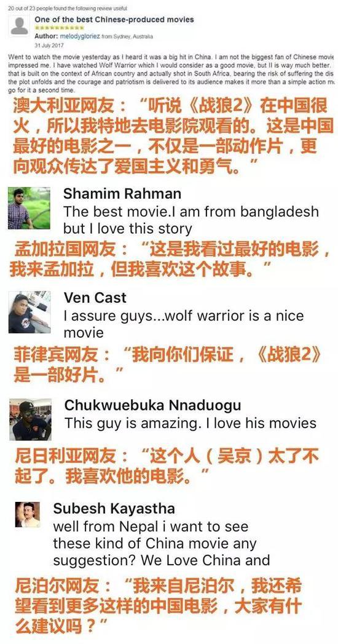The width and height of the screenshot is (338, 644).
Task: Open review title 'One of the best Chinese-produced movies'
Action: (x=114, y=19)
